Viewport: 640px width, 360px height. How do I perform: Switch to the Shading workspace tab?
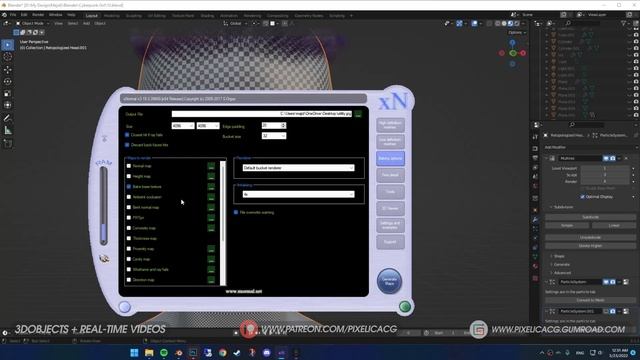point(207,16)
